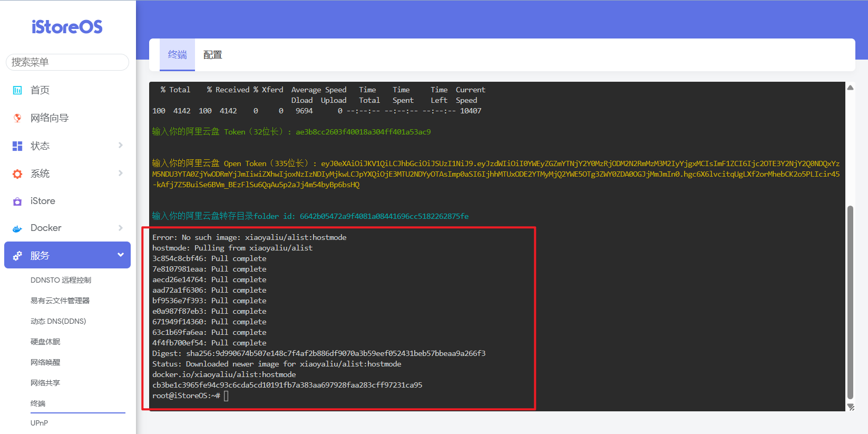The width and height of the screenshot is (868, 434).
Task: Expand the 系统 menu chevron
Action: click(x=121, y=173)
